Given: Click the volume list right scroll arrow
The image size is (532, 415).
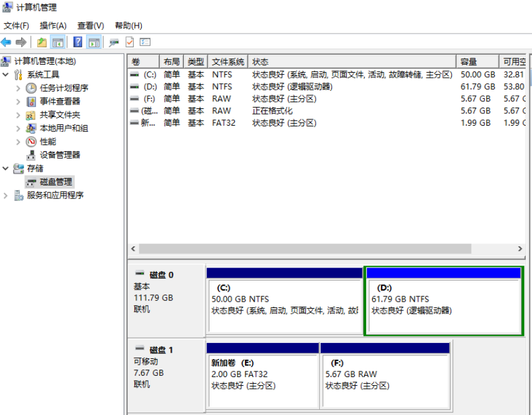Looking at the screenshot, I should (520, 249).
